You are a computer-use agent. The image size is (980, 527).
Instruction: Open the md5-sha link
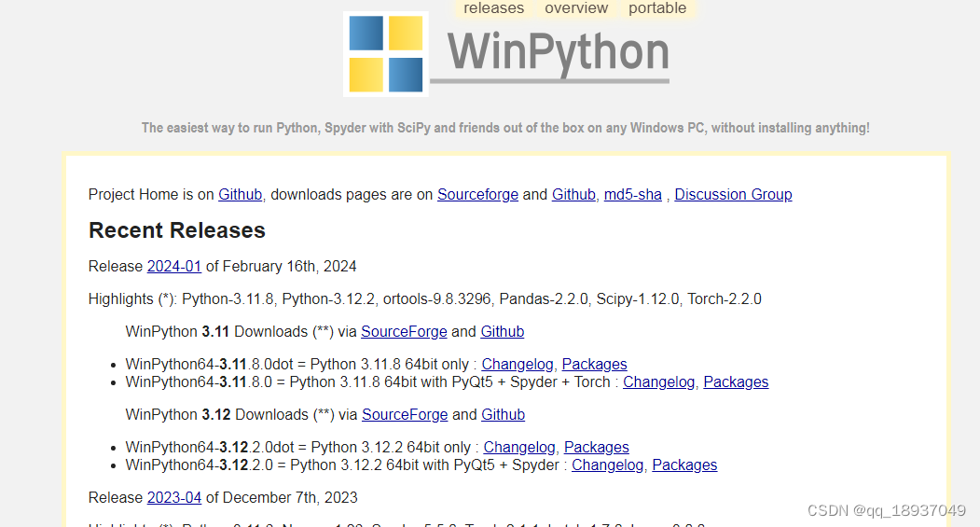pos(632,194)
